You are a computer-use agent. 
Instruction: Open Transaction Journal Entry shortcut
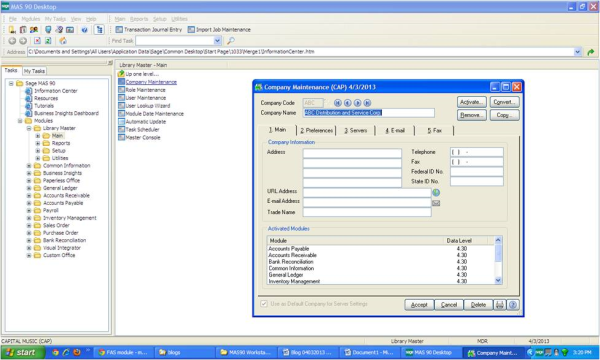(149, 29)
